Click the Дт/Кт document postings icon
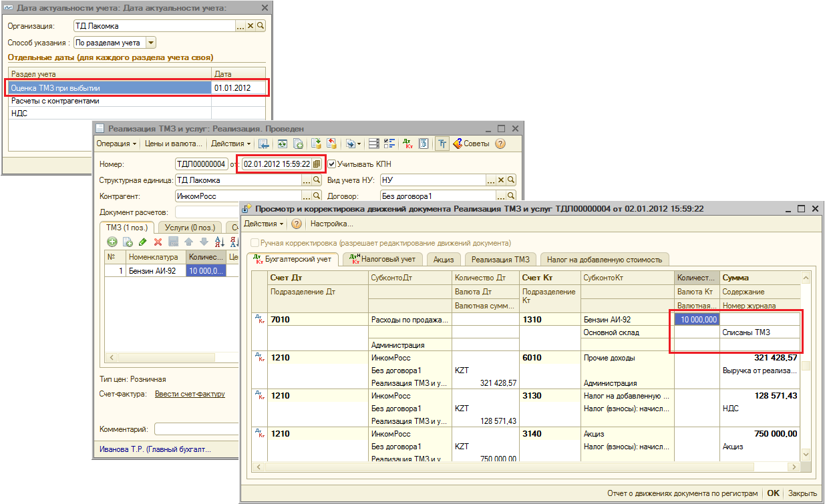Image resolution: width=825 pixels, height=504 pixels. (407, 144)
